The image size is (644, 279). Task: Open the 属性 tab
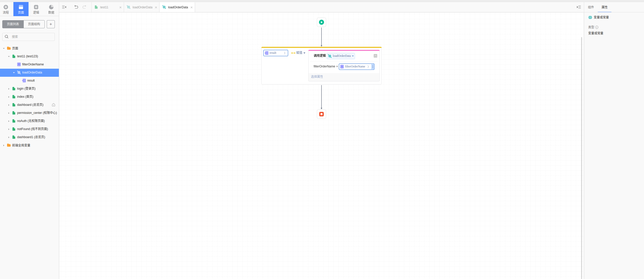pyautogui.click(x=605, y=7)
